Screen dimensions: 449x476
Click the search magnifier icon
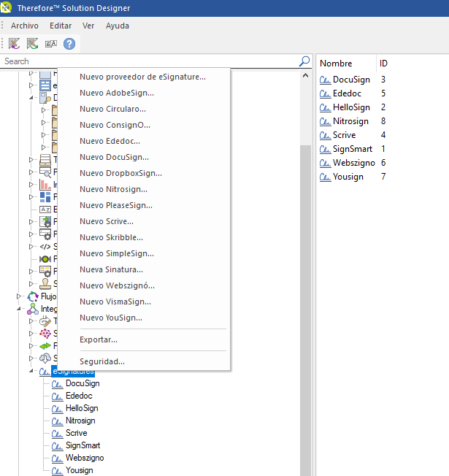click(304, 61)
